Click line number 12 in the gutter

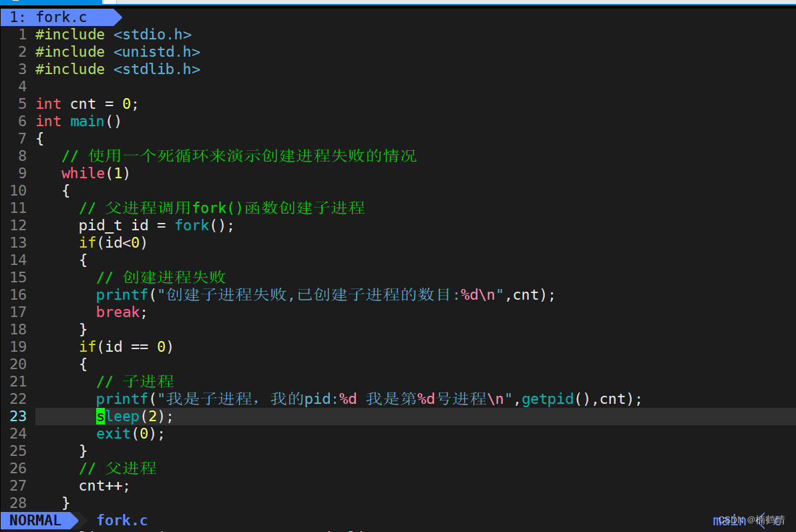click(x=18, y=226)
